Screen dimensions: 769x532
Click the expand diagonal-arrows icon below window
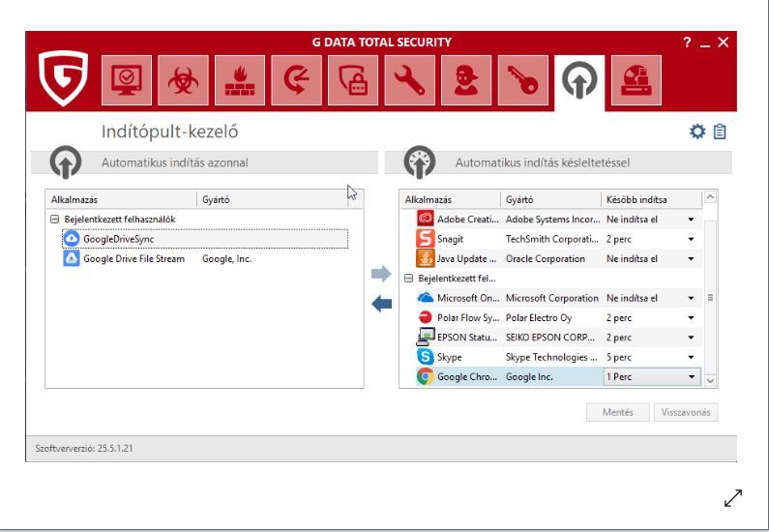coord(732,498)
